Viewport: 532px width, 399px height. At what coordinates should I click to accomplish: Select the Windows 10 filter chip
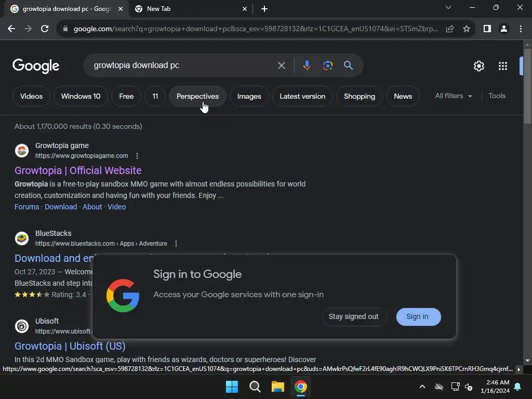pos(81,96)
